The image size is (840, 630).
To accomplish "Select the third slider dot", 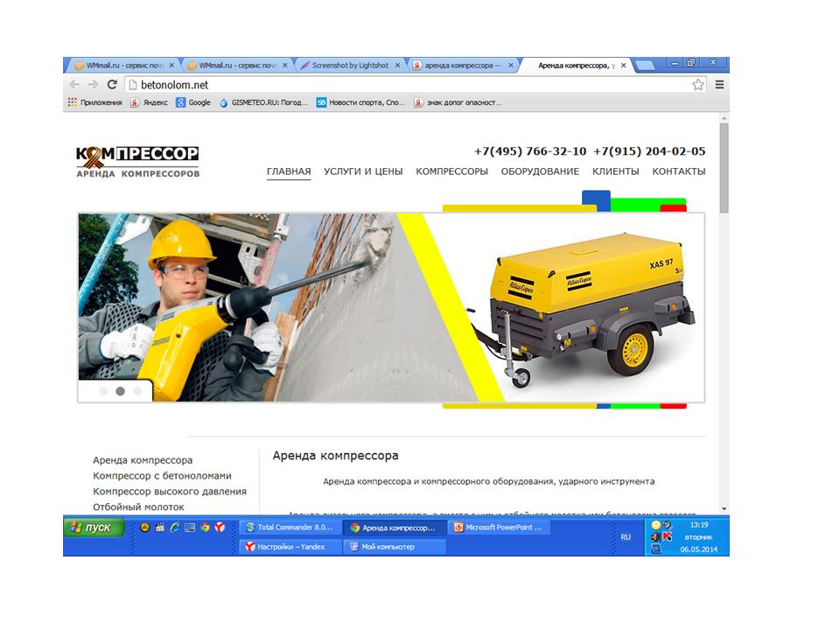I will 137,391.
